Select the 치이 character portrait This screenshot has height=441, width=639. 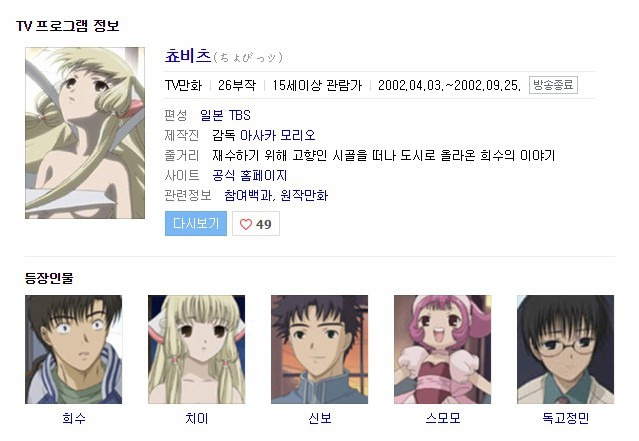(x=196, y=349)
